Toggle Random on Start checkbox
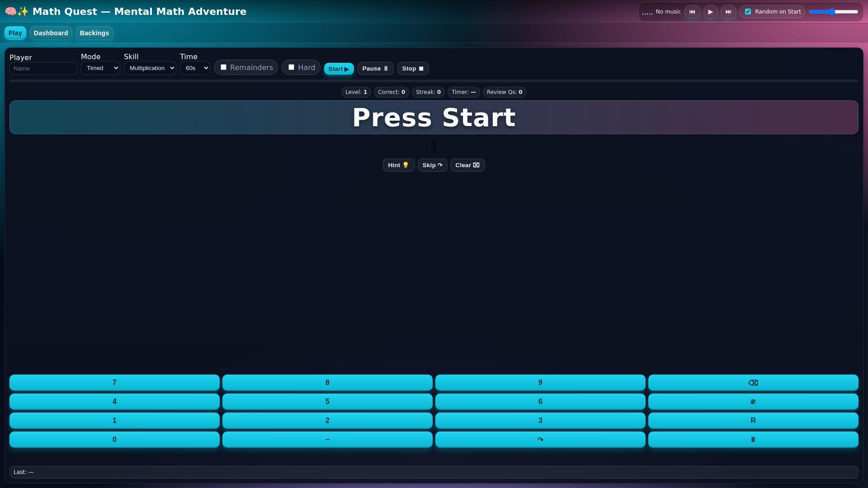Image resolution: width=868 pixels, height=488 pixels. pos(748,12)
